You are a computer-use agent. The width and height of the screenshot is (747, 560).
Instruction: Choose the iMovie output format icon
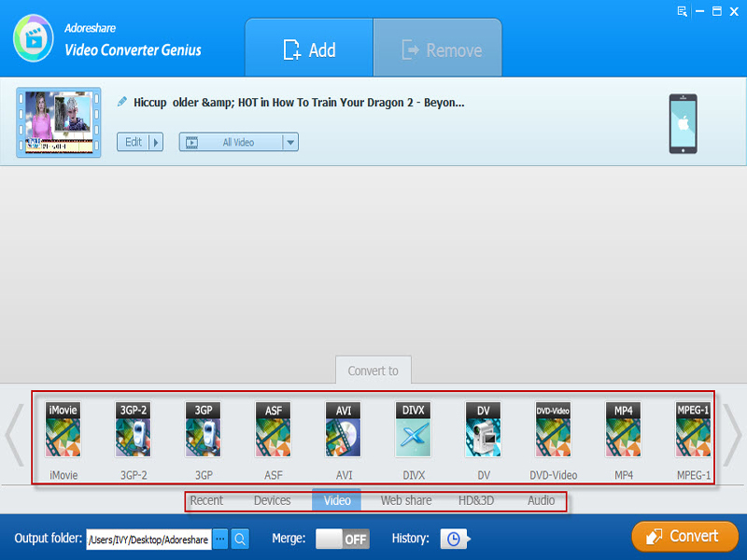(x=63, y=429)
